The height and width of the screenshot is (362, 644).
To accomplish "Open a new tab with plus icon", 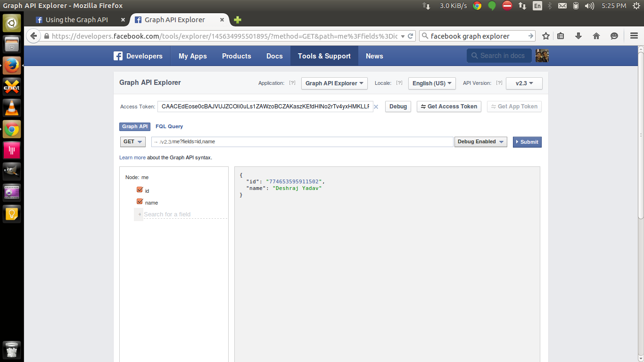I will coord(238,20).
